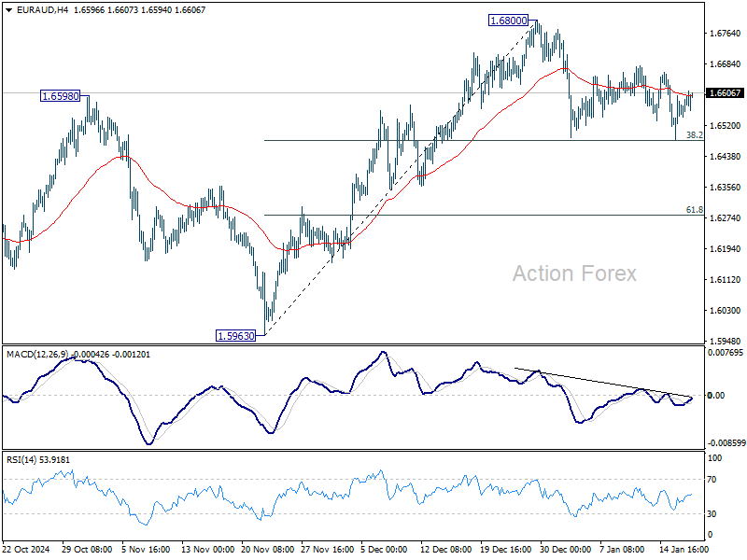Select the current price tag 1.66067

click(x=725, y=92)
